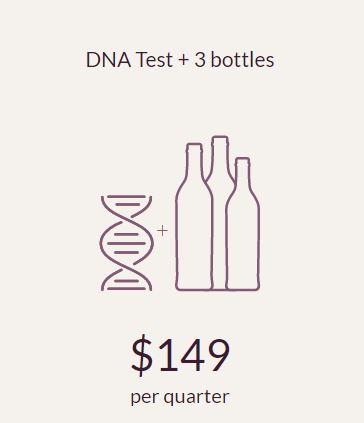Click the per quarter label
Screen dimensions: 364x423
(x=180, y=397)
